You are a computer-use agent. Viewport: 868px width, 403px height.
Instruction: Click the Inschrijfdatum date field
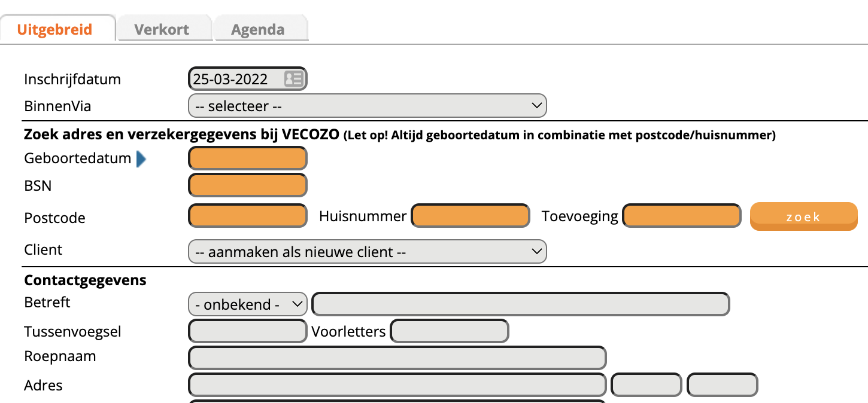(x=236, y=79)
